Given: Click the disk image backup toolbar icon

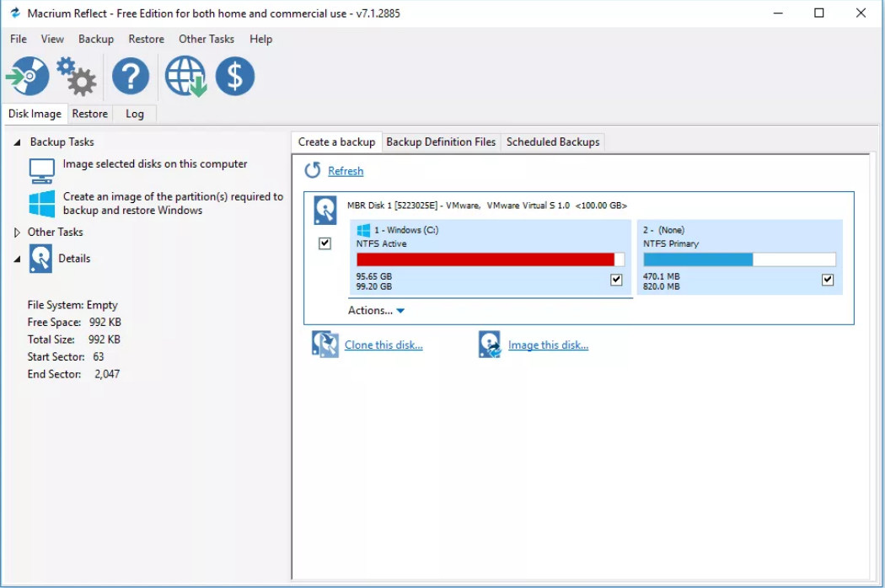Looking at the screenshot, I should point(27,76).
